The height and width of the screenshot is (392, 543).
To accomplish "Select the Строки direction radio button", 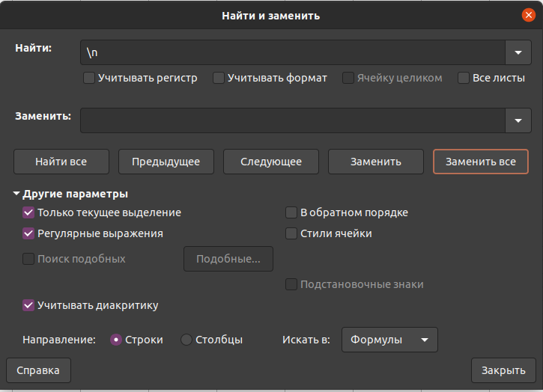I will pos(116,340).
